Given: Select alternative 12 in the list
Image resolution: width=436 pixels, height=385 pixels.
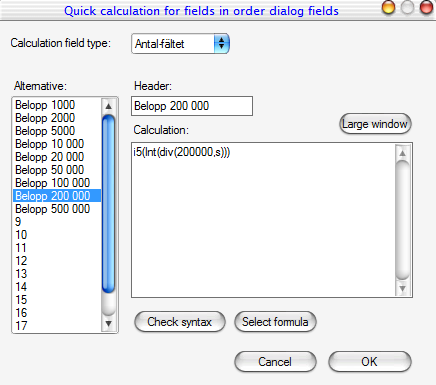Looking at the screenshot, I should click(57, 261).
